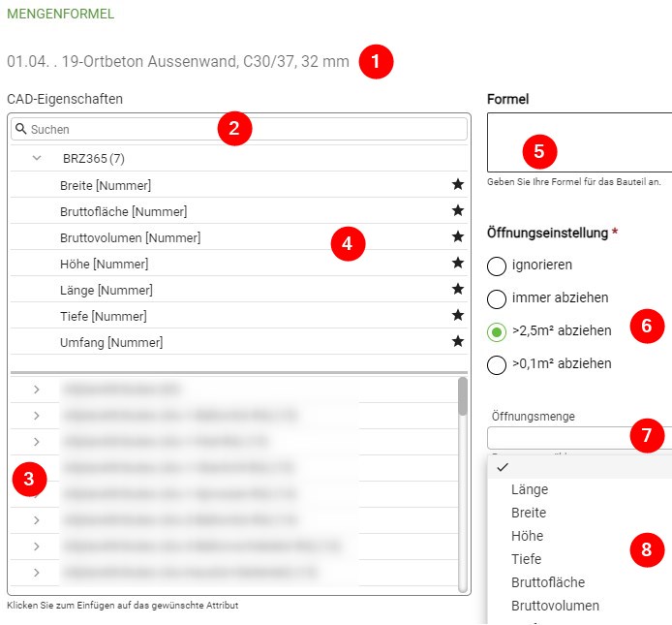Click the scrollbar of the attribute list
The width and height of the screenshot is (672, 625).
[x=463, y=484]
